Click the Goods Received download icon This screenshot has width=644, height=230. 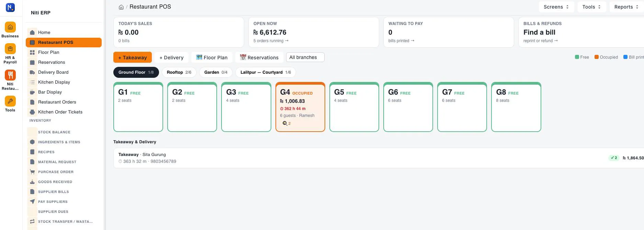pyautogui.click(x=32, y=182)
